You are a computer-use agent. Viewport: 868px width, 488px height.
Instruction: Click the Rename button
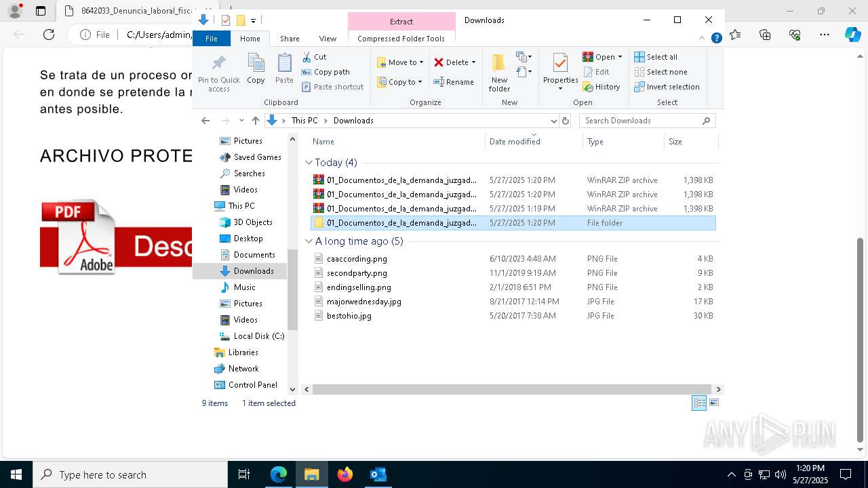454,82
